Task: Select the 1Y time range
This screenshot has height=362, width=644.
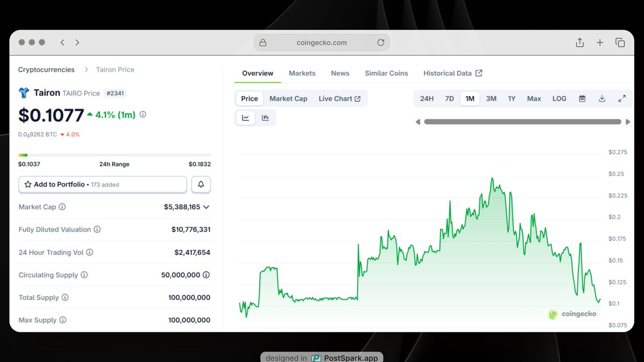Action: (512, 99)
